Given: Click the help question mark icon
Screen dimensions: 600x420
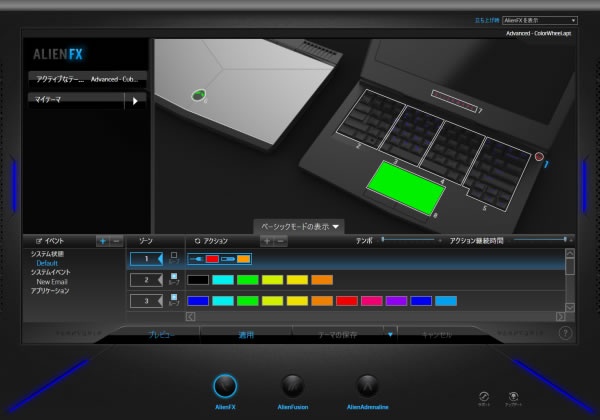Looking at the screenshot, I should point(565,333).
